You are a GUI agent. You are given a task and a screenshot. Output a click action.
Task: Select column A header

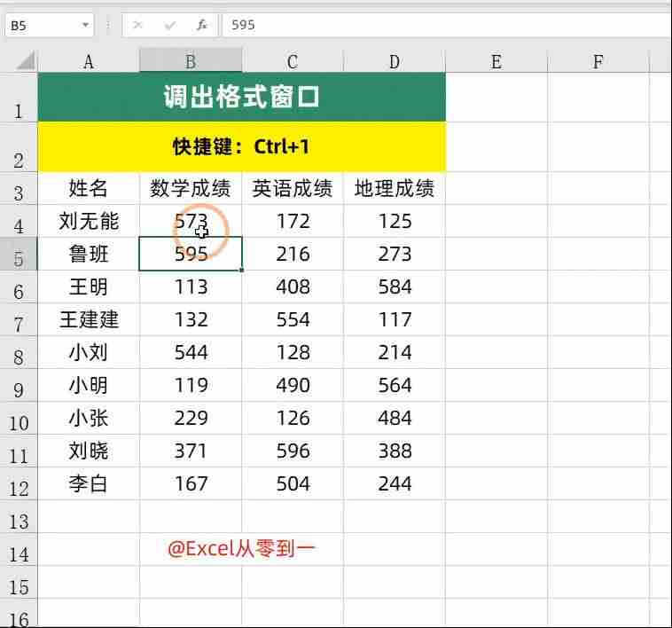point(89,61)
